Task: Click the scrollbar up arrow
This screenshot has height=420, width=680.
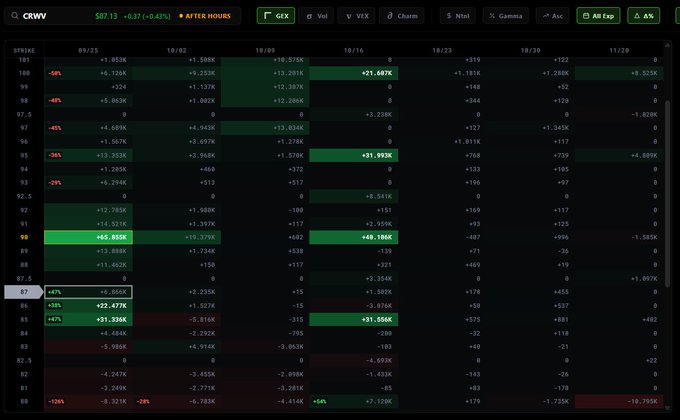Action: [x=668, y=46]
